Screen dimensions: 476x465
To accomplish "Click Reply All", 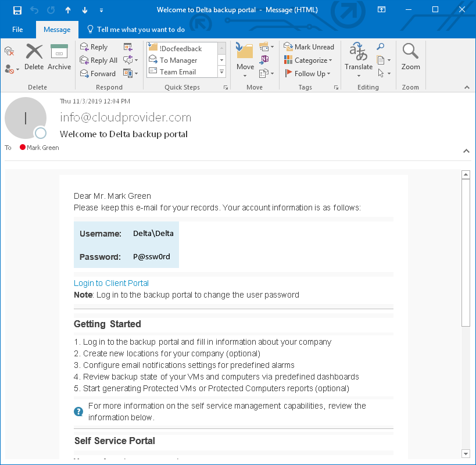I will 98,60.
